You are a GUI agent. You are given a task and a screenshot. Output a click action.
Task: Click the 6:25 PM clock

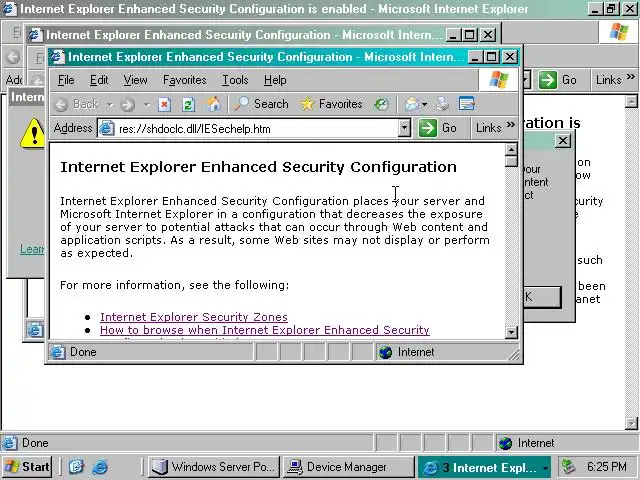pyautogui.click(x=607, y=467)
